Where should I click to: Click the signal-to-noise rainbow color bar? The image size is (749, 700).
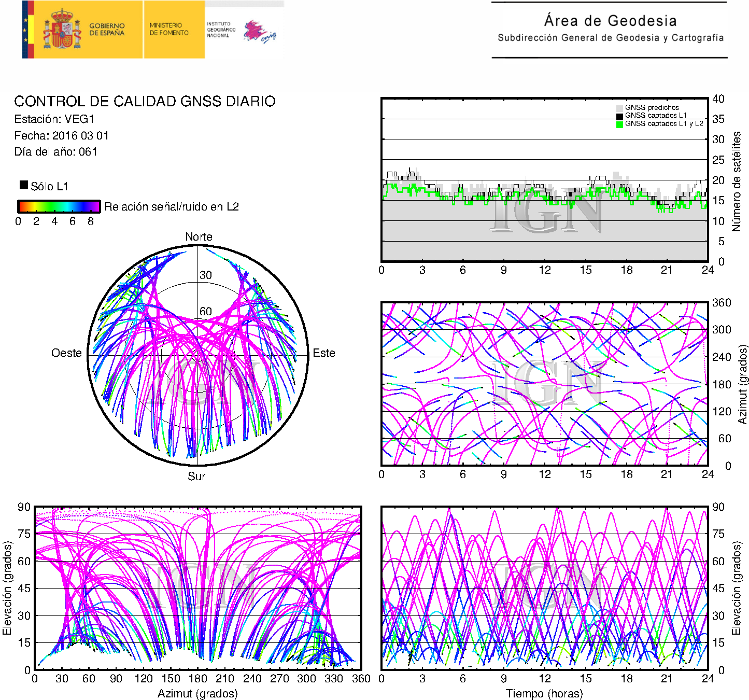[x=59, y=206]
